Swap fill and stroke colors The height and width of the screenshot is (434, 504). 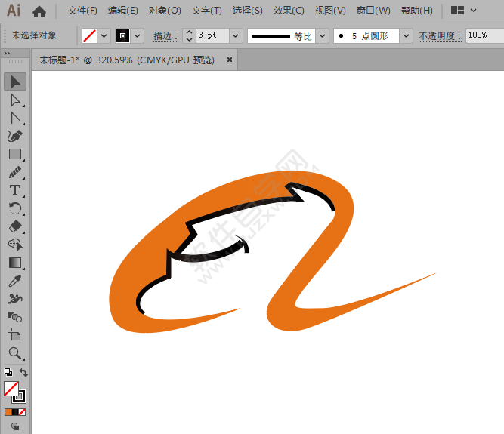[23, 372]
